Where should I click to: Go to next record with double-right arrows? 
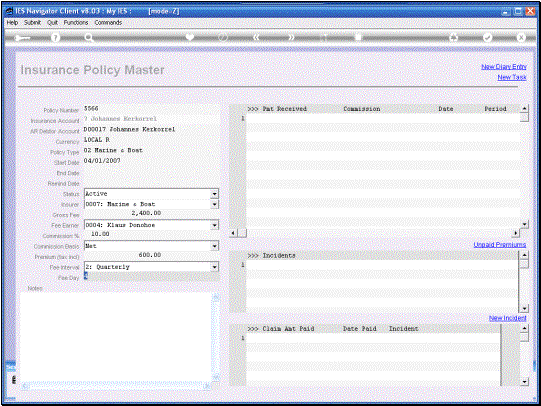[291, 37]
